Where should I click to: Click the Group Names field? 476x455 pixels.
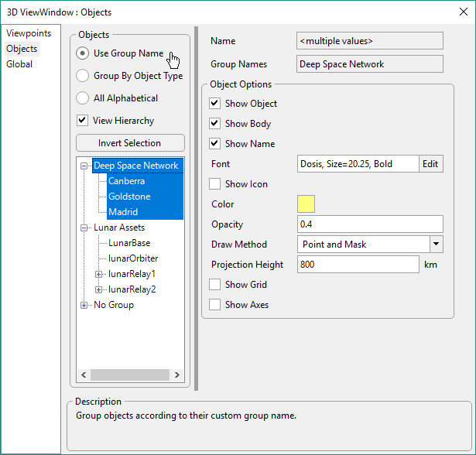pyautogui.click(x=370, y=64)
